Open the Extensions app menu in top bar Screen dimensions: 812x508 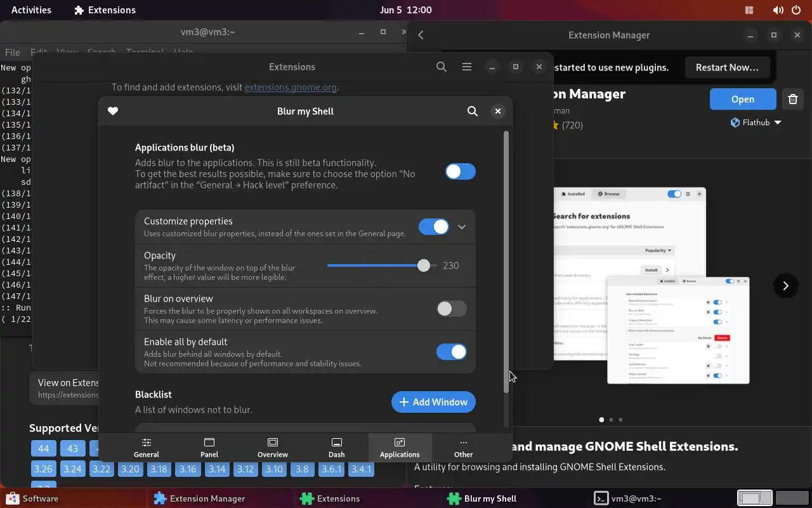tap(105, 10)
